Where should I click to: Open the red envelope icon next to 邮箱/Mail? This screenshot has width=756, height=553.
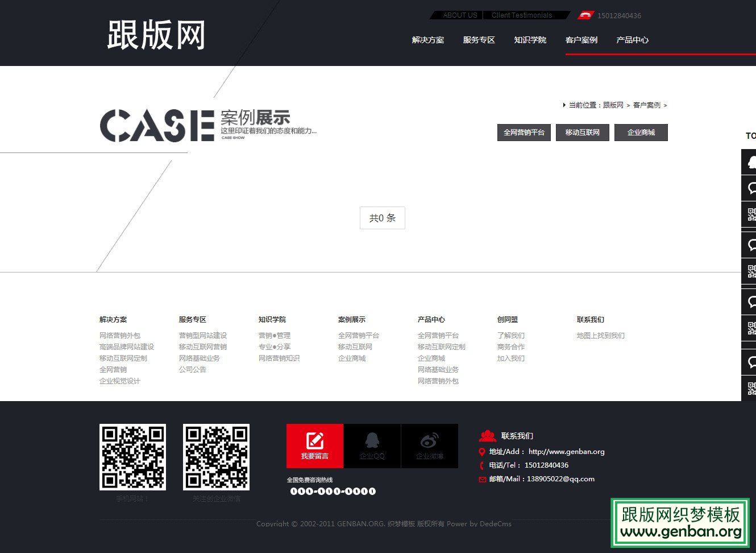(x=482, y=480)
